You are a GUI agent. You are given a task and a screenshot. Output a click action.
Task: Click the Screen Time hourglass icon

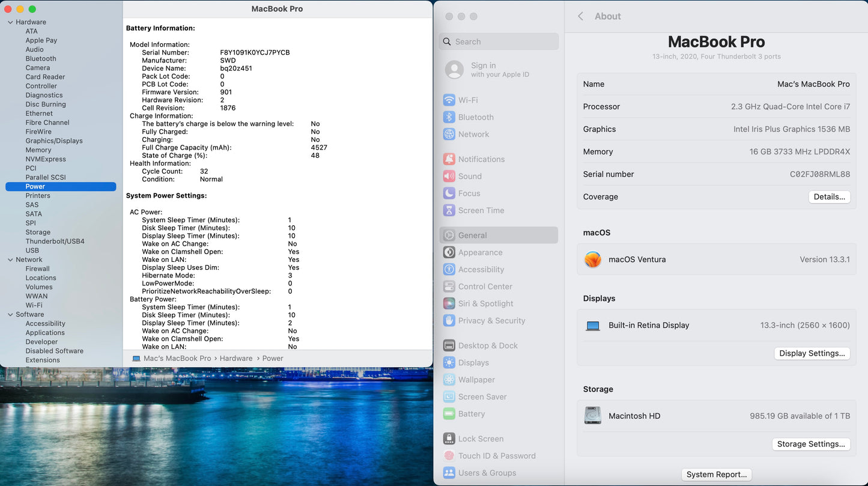click(x=449, y=210)
